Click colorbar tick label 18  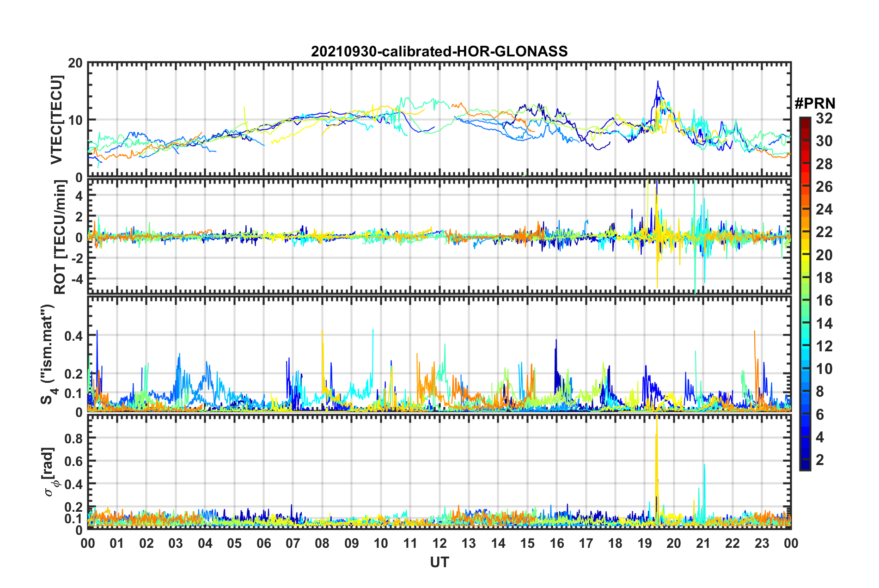pyautogui.click(x=824, y=278)
